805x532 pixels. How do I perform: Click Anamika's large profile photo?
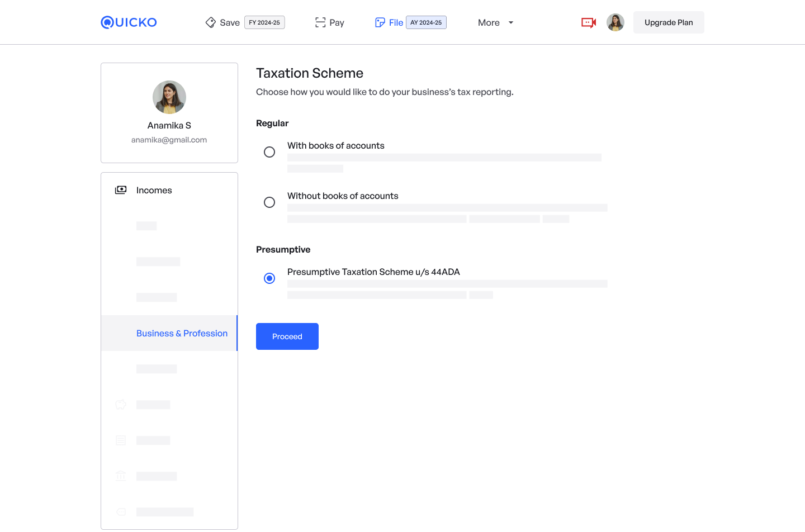point(169,97)
